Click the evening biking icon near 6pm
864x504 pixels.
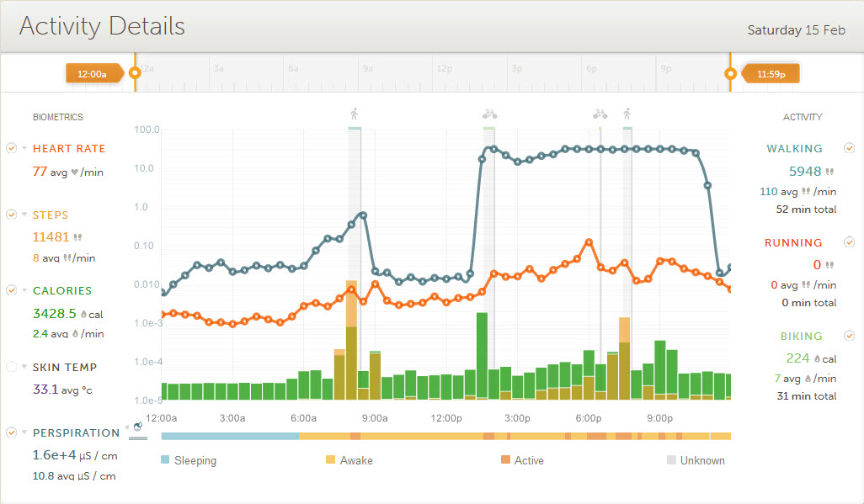click(x=600, y=114)
